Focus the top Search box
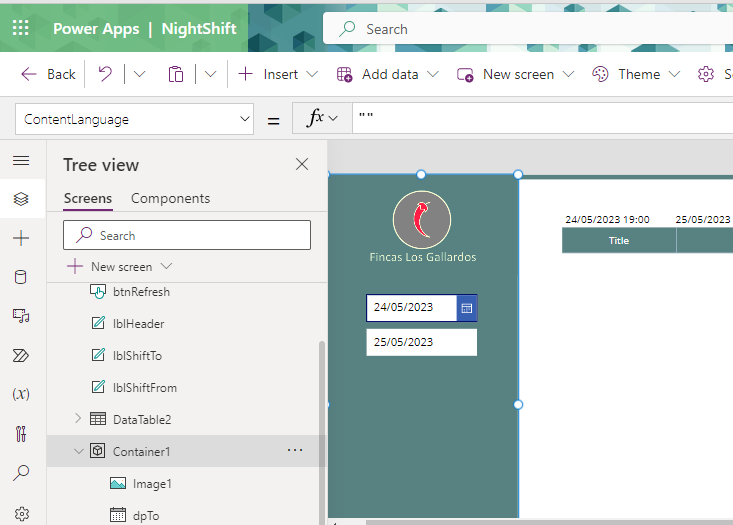 coord(528,29)
